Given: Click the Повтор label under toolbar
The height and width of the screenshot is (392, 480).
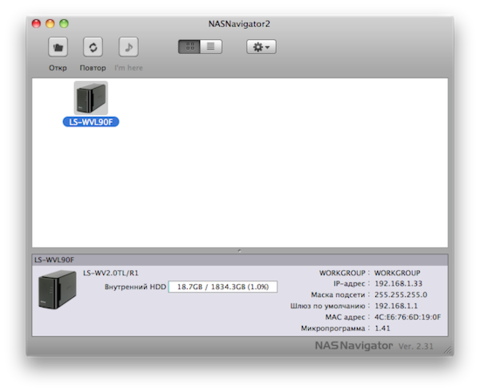Looking at the screenshot, I should pyautogui.click(x=93, y=68).
